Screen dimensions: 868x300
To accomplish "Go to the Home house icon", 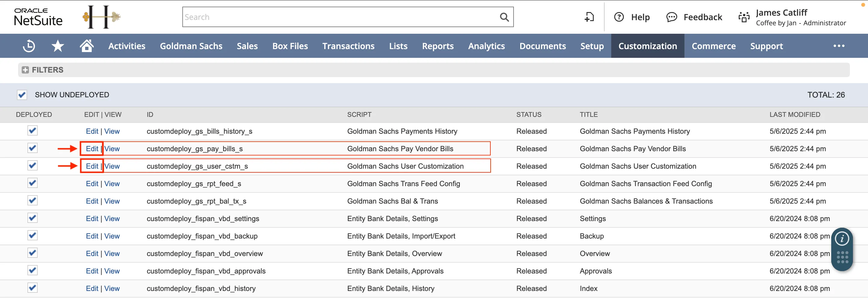I will pos(86,46).
